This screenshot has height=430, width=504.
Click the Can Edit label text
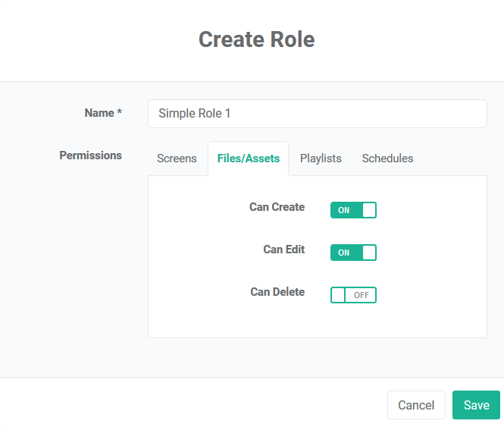pyautogui.click(x=283, y=250)
